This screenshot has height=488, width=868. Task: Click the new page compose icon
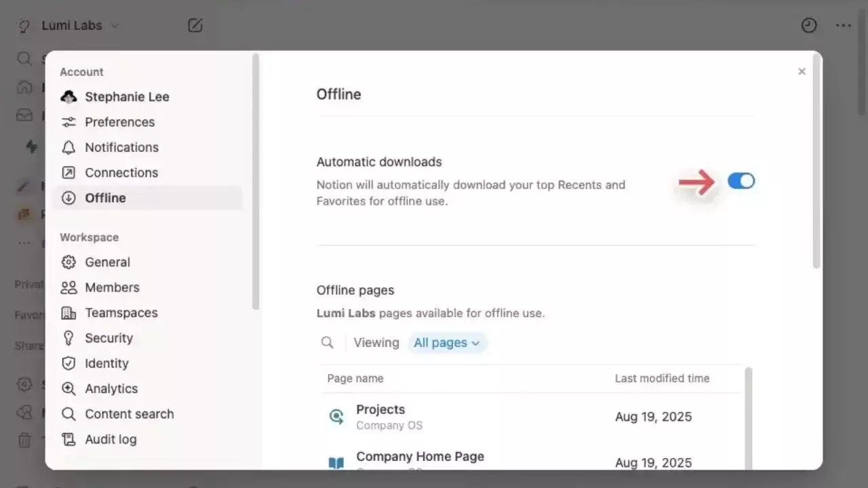195,26
